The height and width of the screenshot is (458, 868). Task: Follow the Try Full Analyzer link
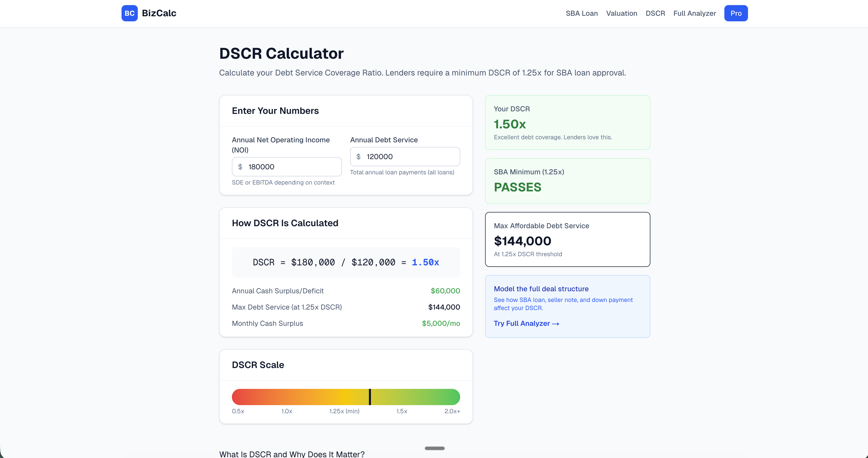526,323
